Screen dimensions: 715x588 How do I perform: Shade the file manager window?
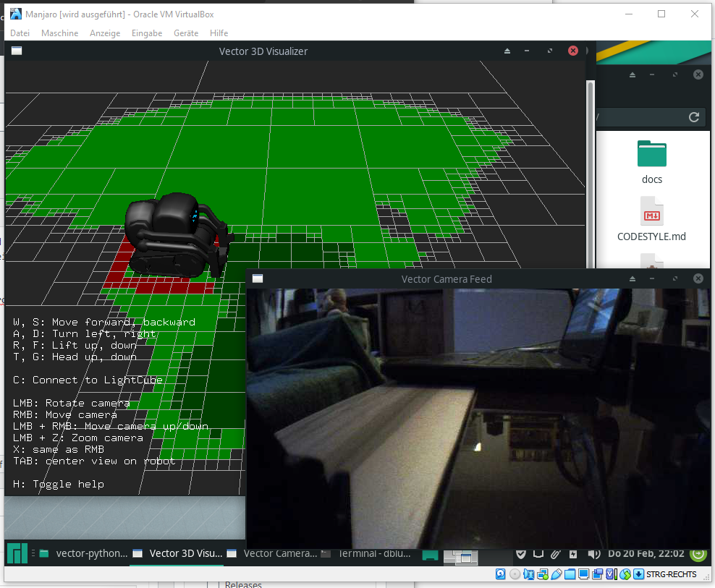[632, 74]
